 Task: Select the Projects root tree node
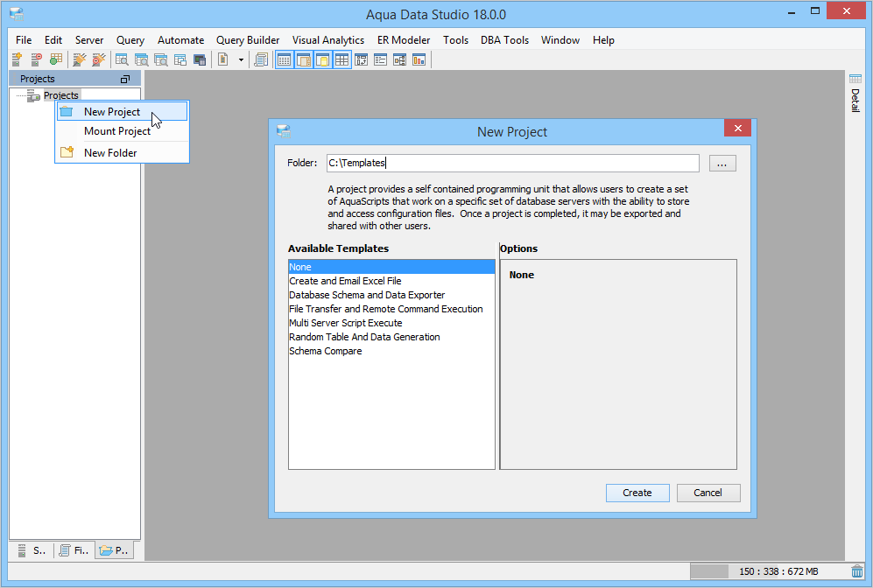60,95
